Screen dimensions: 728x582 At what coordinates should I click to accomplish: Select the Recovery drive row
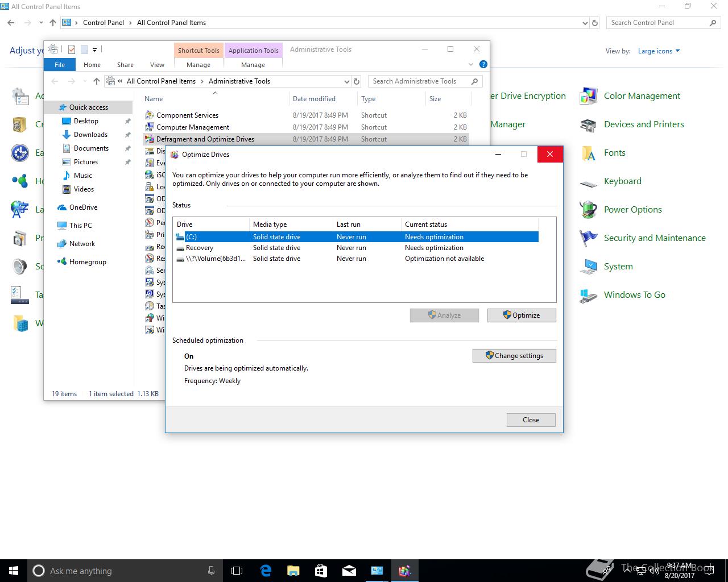pos(355,248)
